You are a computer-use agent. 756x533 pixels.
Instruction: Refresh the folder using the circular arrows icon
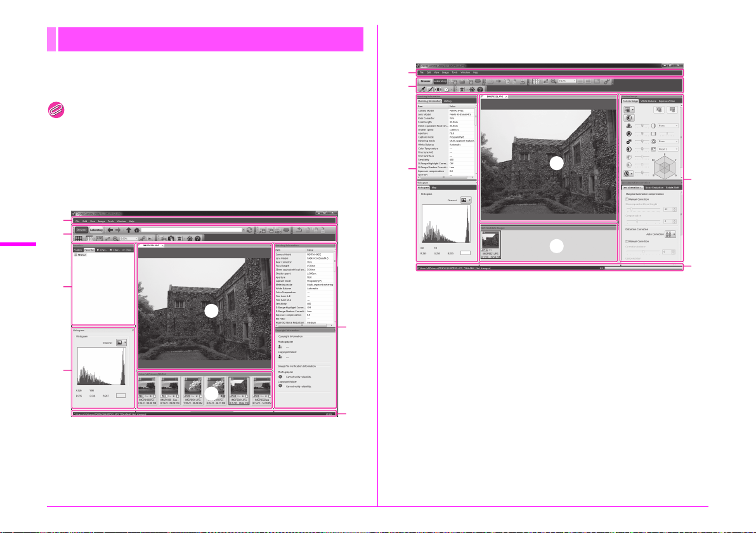pos(249,230)
